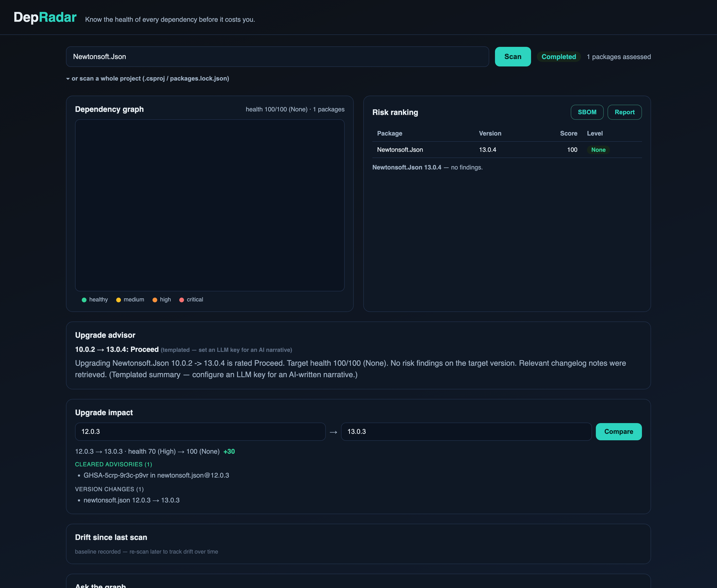This screenshot has height=588, width=717.
Task: Click the newtonsoft.json 12.0.3 → 13.0.3 version change
Action: click(131, 500)
